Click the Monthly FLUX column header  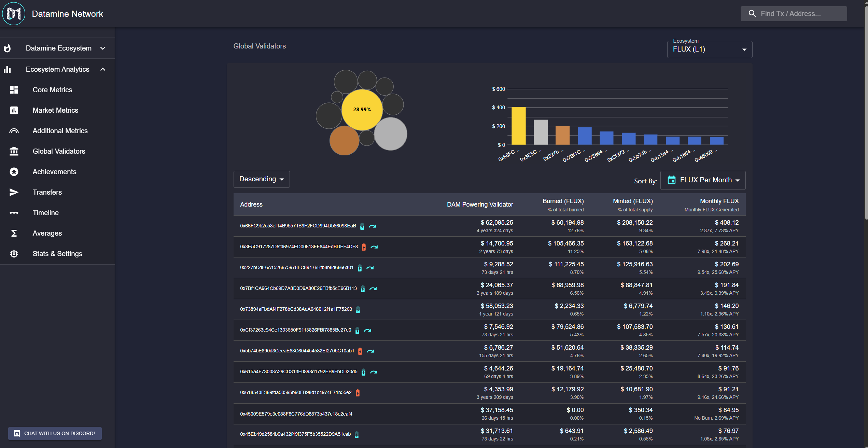pos(712,205)
